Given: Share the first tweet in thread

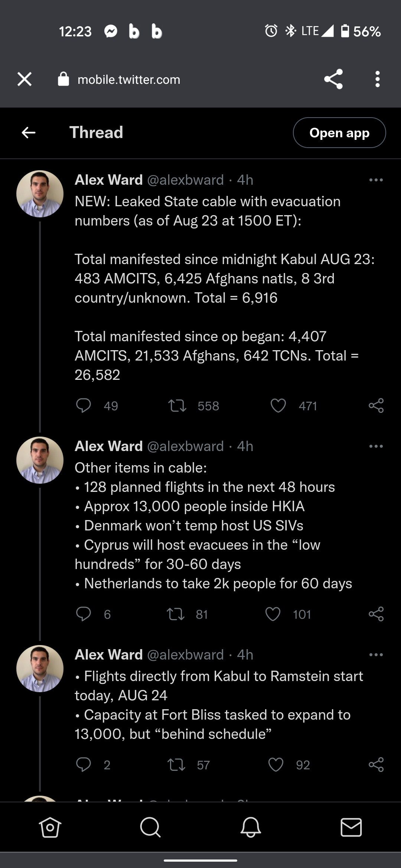Looking at the screenshot, I should click(x=376, y=406).
